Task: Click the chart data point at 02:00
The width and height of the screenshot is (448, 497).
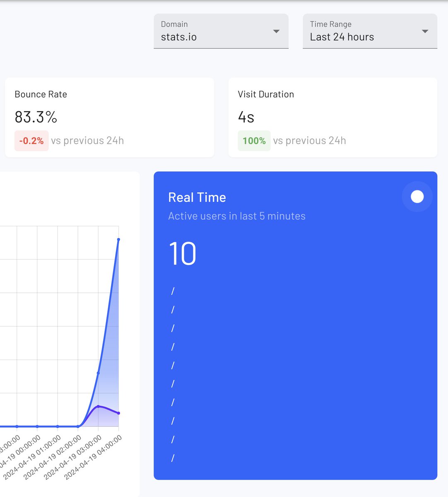Action: click(78, 426)
